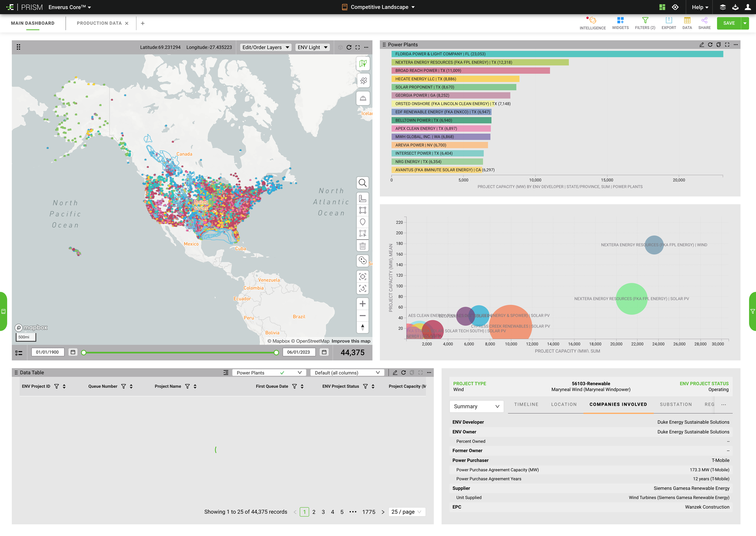Click the map measure ruler tool
This screenshot has height=536, width=756.
pos(363,199)
